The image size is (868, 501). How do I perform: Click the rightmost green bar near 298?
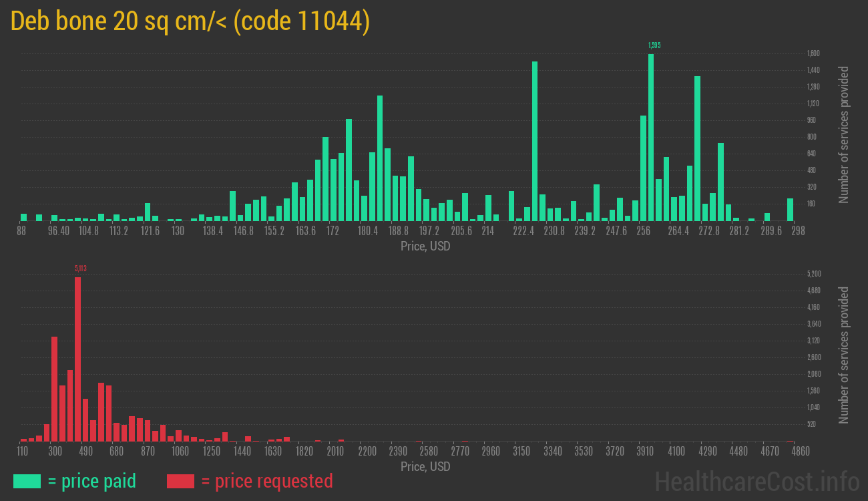pyautogui.click(x=790, y=209)
